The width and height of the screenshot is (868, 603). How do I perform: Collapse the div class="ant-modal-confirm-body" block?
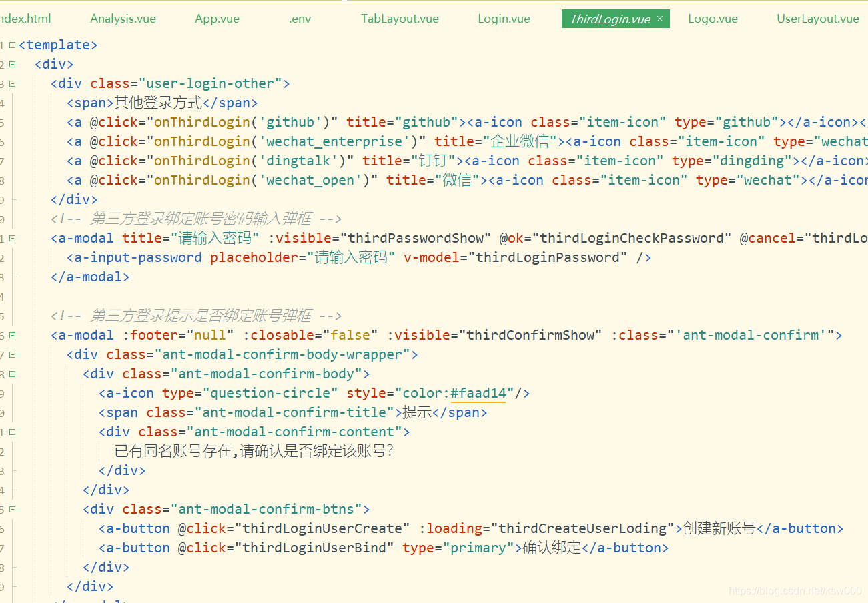13,374
